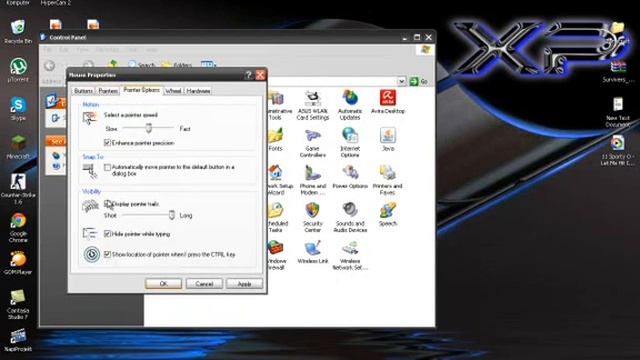The width and height of the screenshot is (640, 360).
Task: Open Internet Options in Control Panel
Action: click(x=350, y=142)
